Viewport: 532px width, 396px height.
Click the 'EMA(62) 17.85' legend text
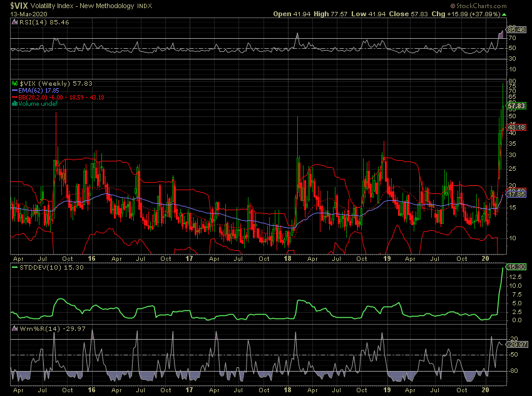click(x=39, y=91)
